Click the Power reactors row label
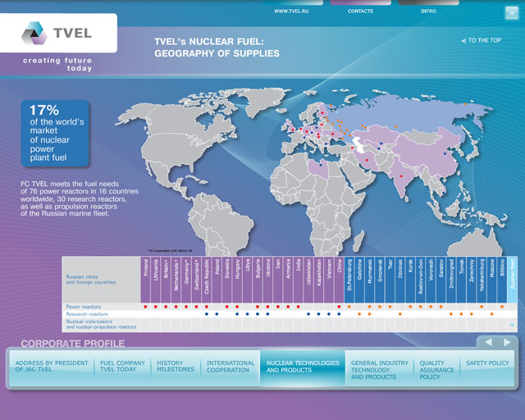This screenshot has width=525, height=420. click(x=84, y=307)
